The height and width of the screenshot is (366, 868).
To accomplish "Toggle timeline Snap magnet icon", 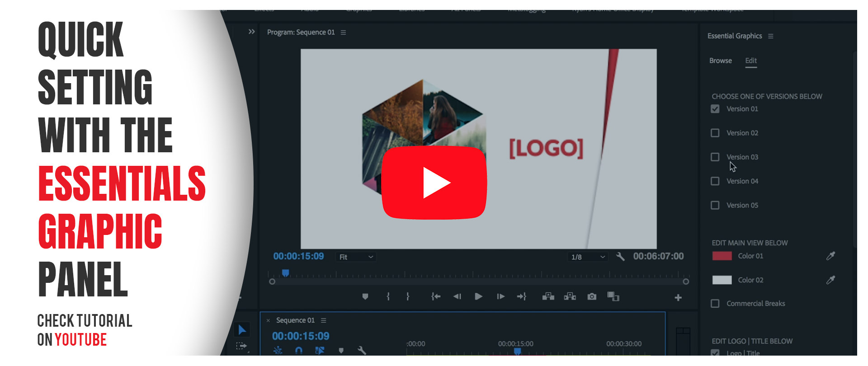I will click(298, 350).
